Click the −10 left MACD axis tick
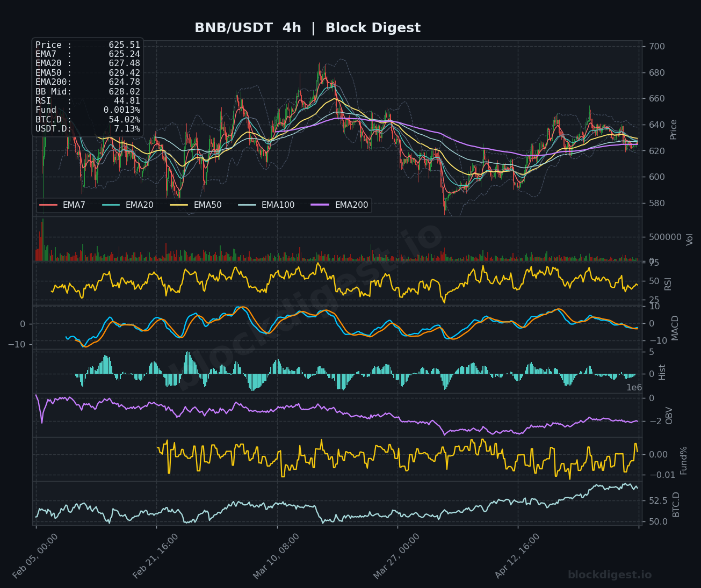The width and height of the screenshot is (701, 588). (x=17, y=344)
